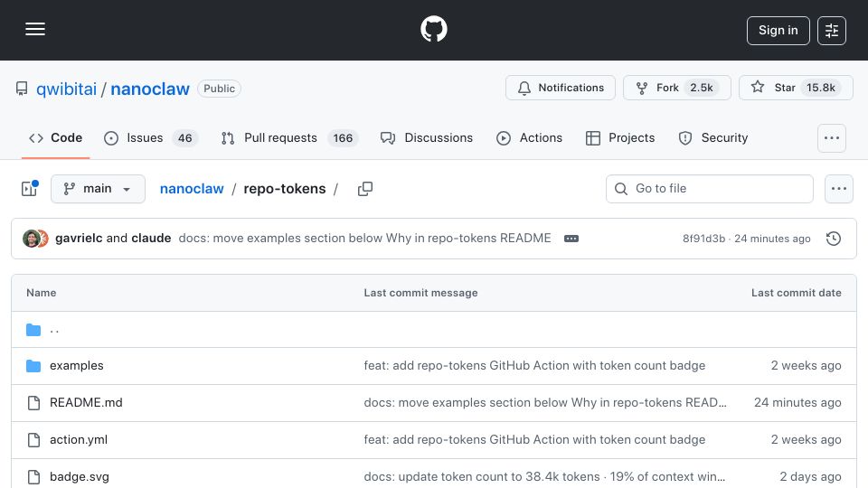
Task: View commit history clock icon
Action: (833, 239)
